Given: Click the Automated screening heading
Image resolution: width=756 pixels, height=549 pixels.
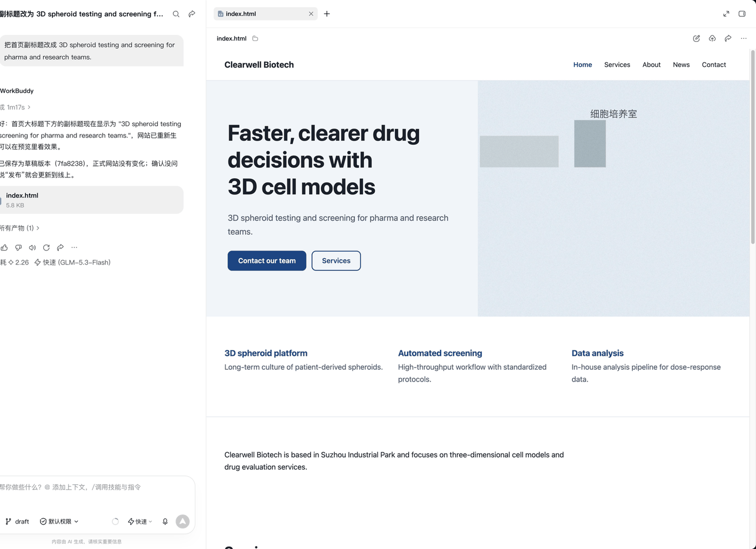Looking at the screenshot, I should point(440,353).
